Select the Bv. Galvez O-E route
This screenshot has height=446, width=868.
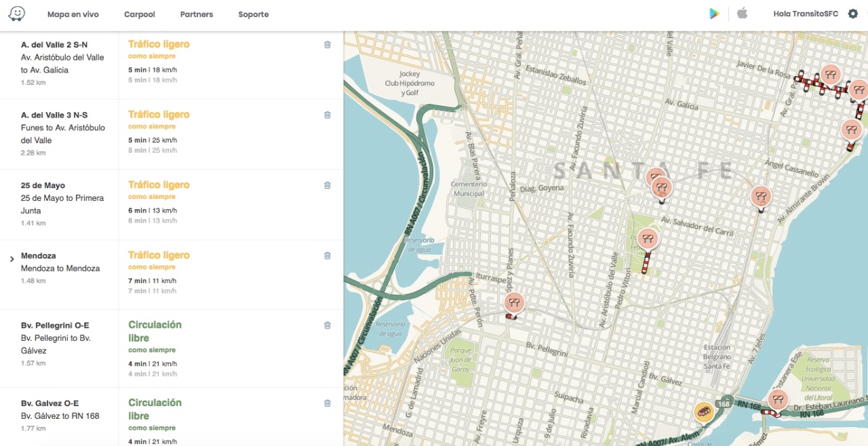click(60, 409)
